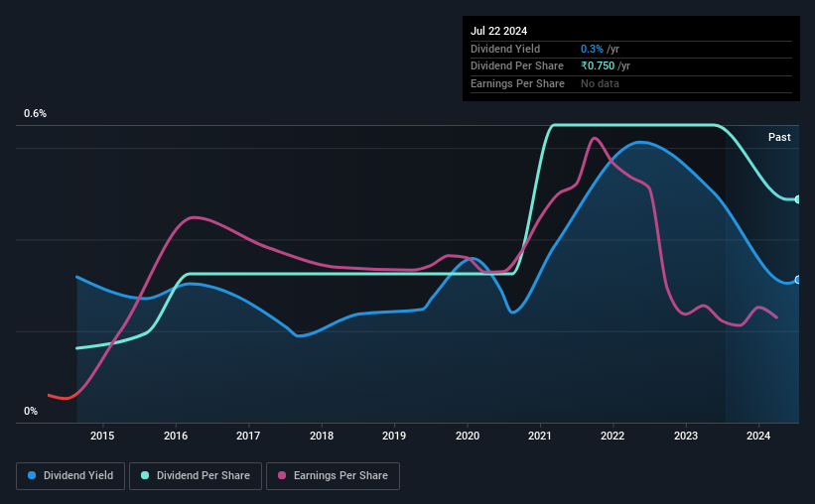Click the tooltip Earnings Per Share row label

(x=518, y=83)
